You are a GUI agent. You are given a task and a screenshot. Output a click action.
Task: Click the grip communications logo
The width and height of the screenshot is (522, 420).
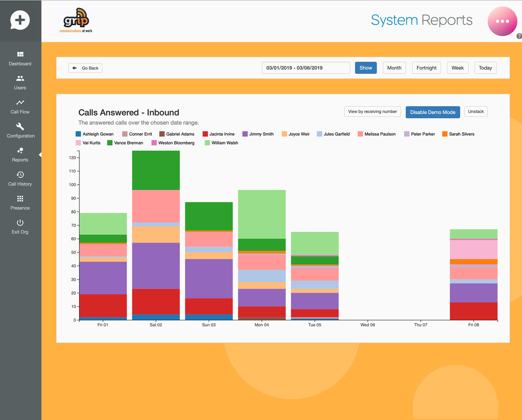click(x=76, y=21)
